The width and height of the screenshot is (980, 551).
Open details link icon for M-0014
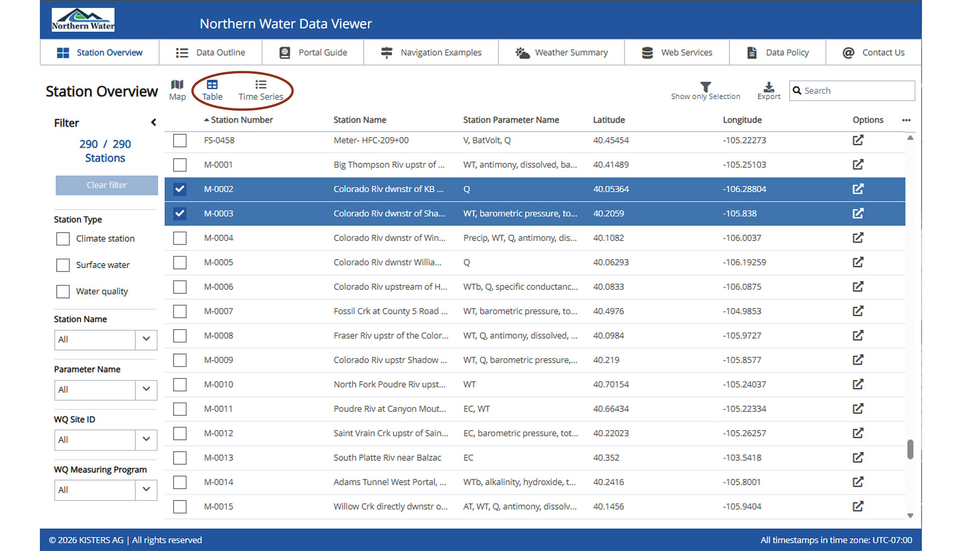[858, 482]
